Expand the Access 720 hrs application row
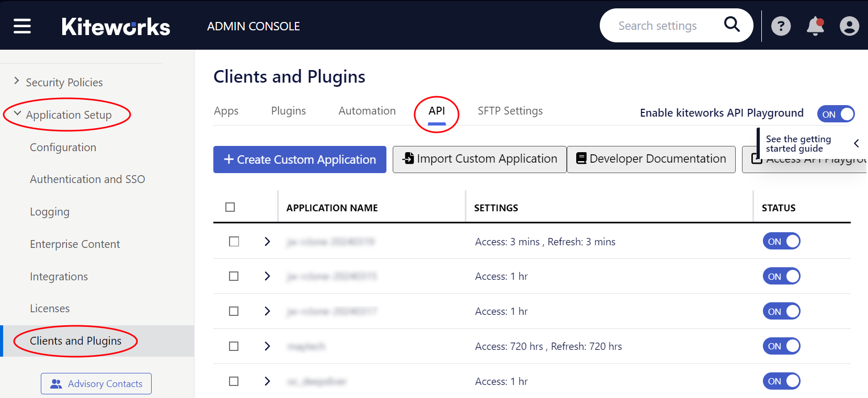 point(267,346)
